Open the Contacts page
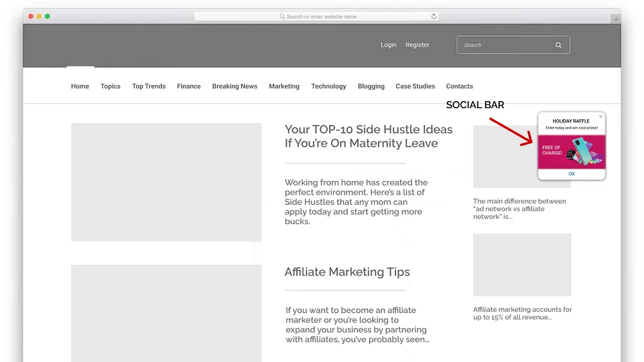 pos(459,86)
